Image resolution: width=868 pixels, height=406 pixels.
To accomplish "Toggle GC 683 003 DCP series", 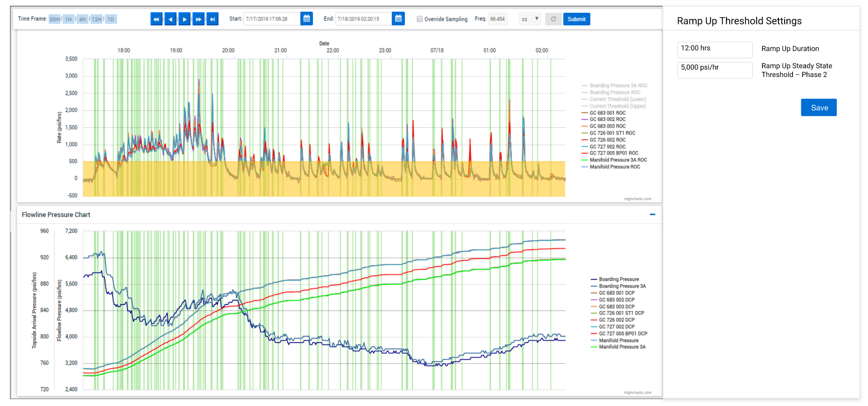I will click(x=612, y=307).
